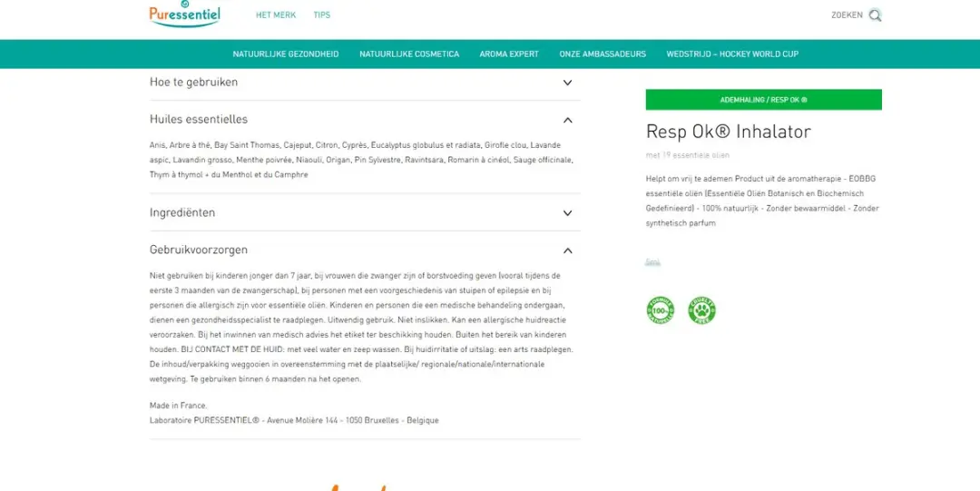Open Natuurlijke Gezondheid menu
Viewport: 980px width, 491px height.
[x=286, y=54]
